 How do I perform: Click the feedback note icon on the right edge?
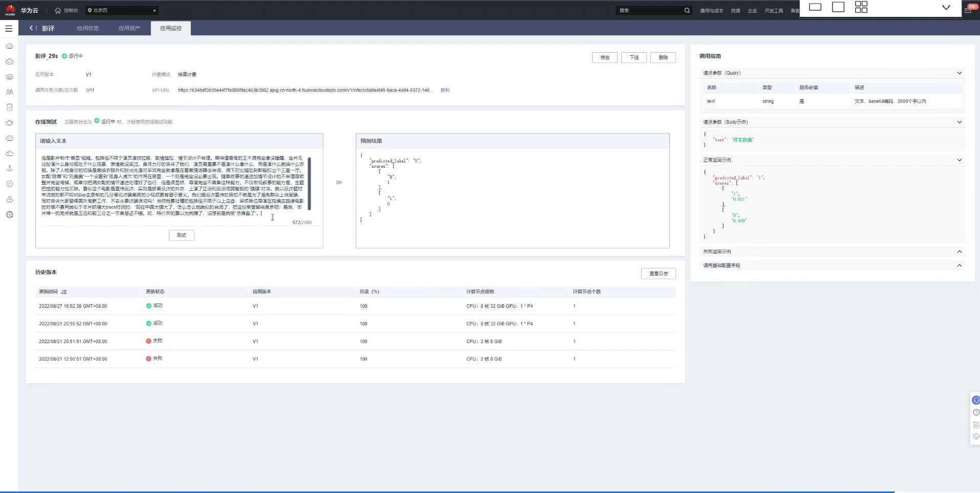976,425
